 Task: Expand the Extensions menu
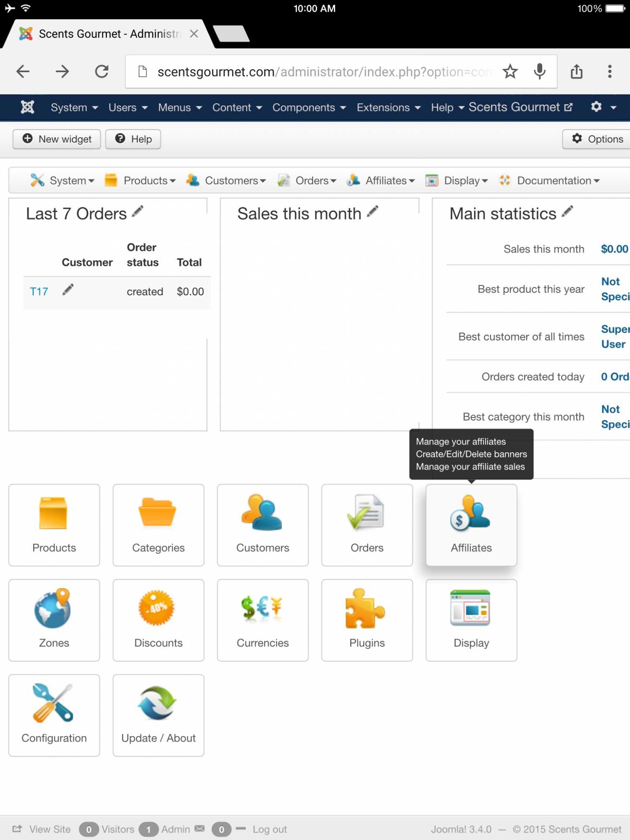pos(388,108)
